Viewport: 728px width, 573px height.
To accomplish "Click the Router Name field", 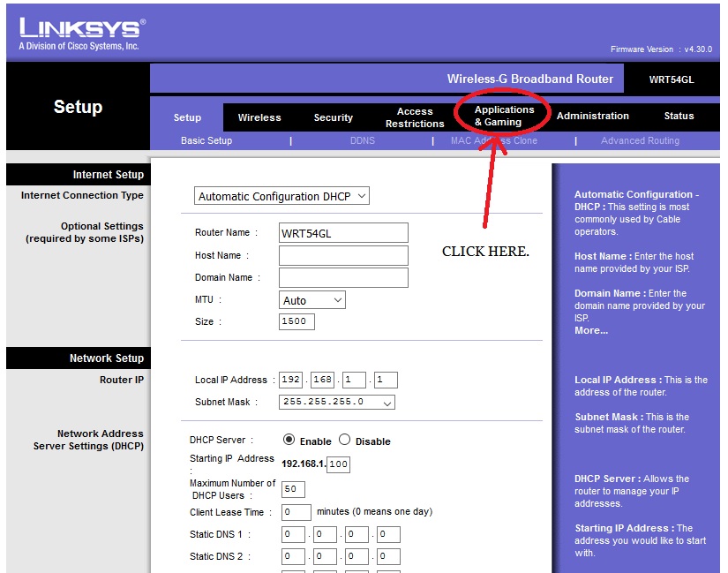I will [x=343, y=233].
